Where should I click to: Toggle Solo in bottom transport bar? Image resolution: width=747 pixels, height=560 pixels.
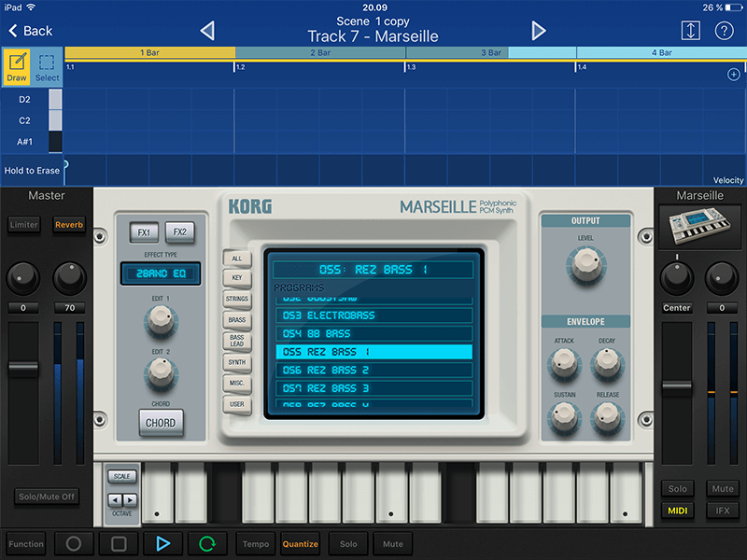coord(348,544)
